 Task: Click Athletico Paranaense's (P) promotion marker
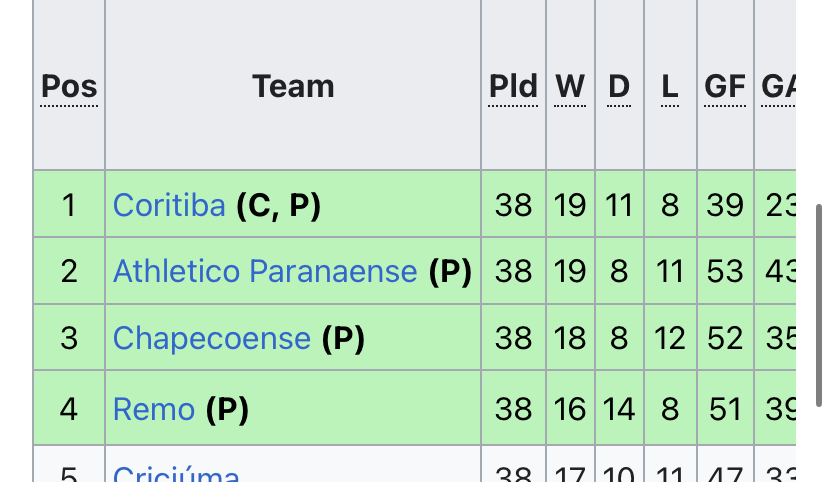pos(450,271)
